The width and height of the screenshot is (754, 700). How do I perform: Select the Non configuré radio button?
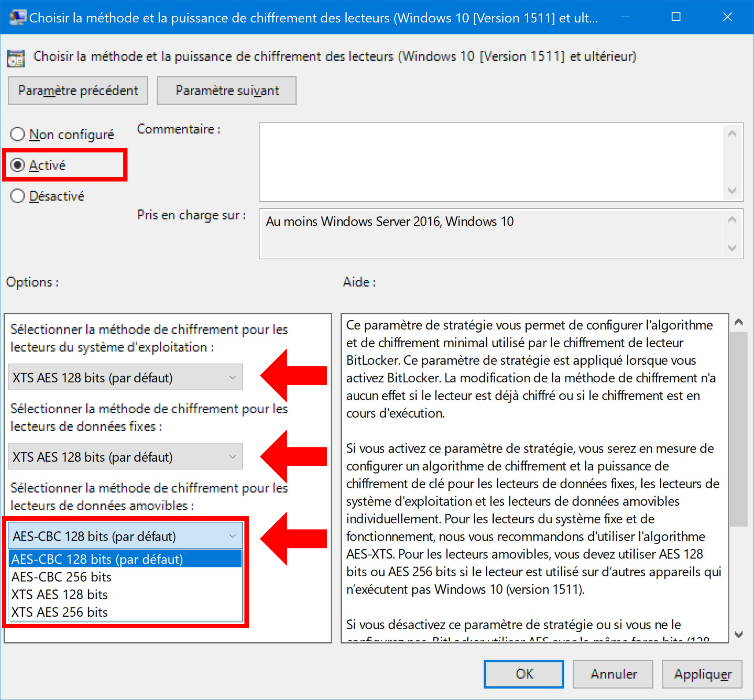[62, 134]
